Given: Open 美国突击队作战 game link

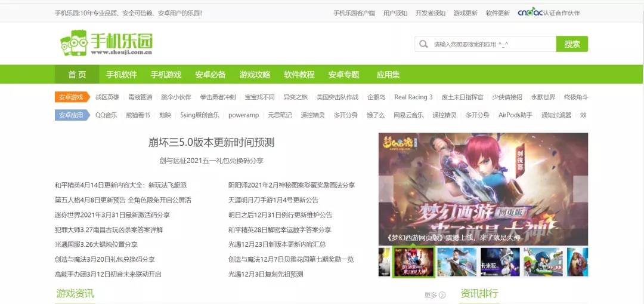Looking at the screenshot, I should pyautogui.click(x=337, y=97).
